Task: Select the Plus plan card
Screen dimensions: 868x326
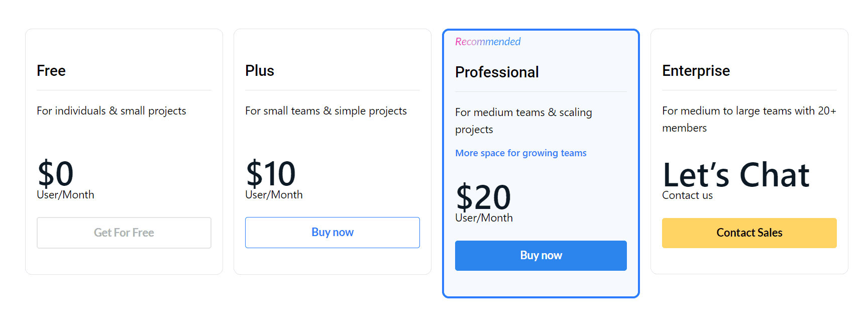Action: pyautogui.click(x=333, y=151)
